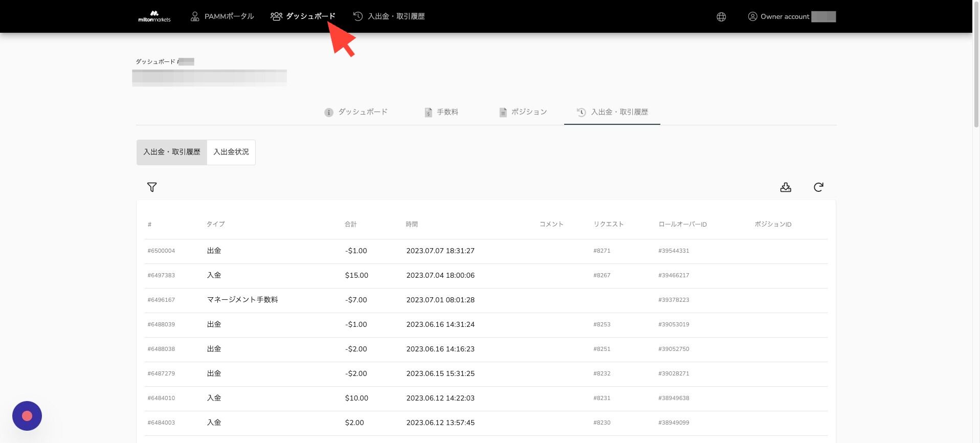Click timestamp 2023.06.15 15:31:25
Screen dimensions: 980x443
point(440,373)
